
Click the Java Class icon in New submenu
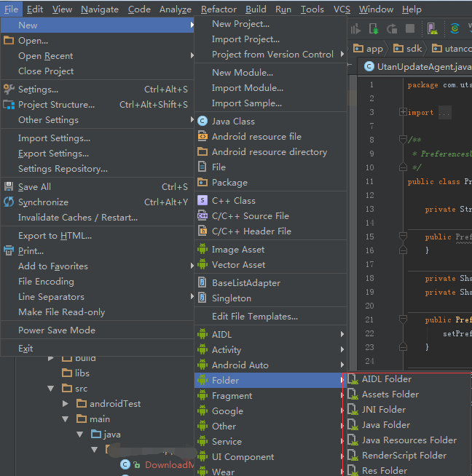pos(202,122)
